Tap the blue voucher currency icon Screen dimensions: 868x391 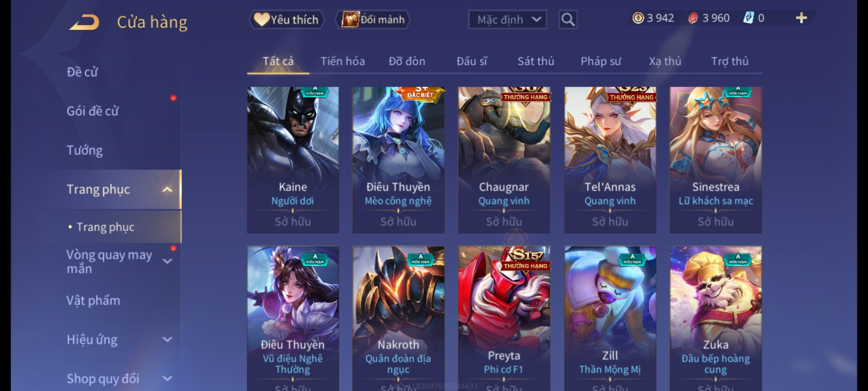748,18
